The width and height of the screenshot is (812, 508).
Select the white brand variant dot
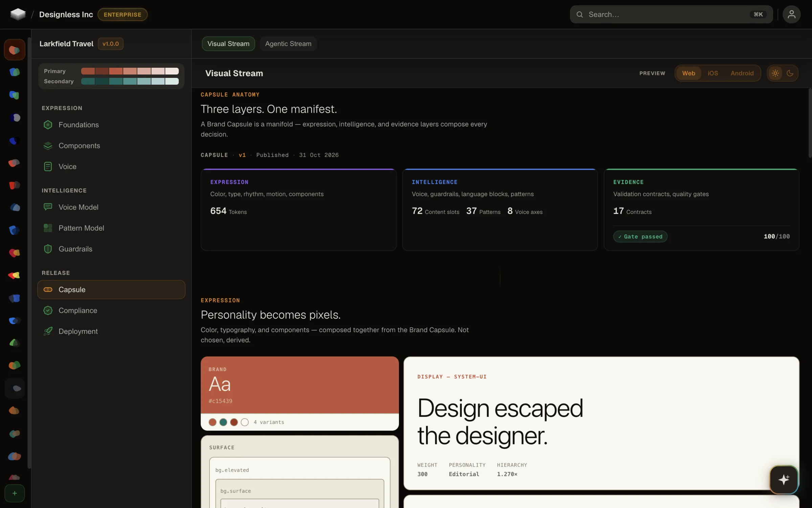(245, 422)
